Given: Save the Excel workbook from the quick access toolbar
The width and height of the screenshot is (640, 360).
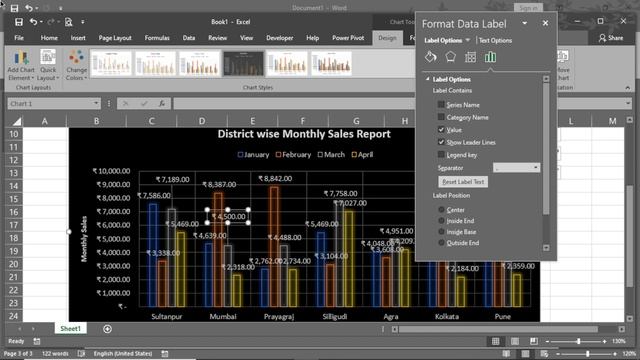Looking at the screenshot, I should point(19,22).
